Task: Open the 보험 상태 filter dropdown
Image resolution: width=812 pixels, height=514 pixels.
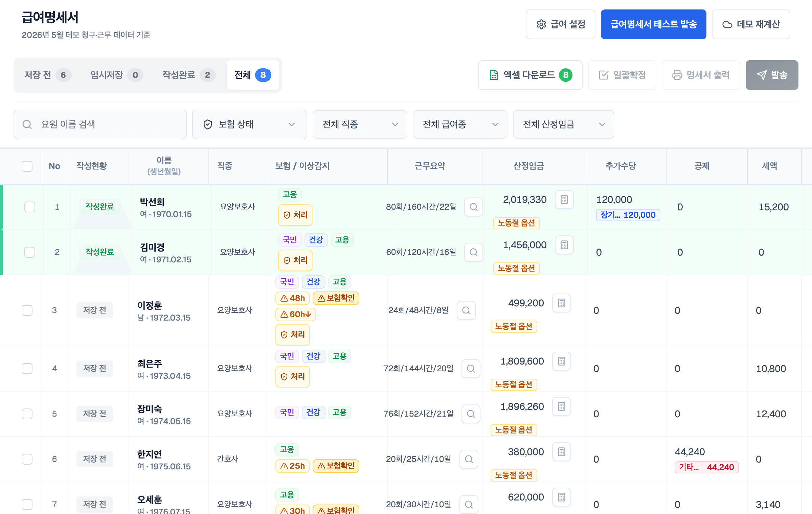Action: pos(249,124)
